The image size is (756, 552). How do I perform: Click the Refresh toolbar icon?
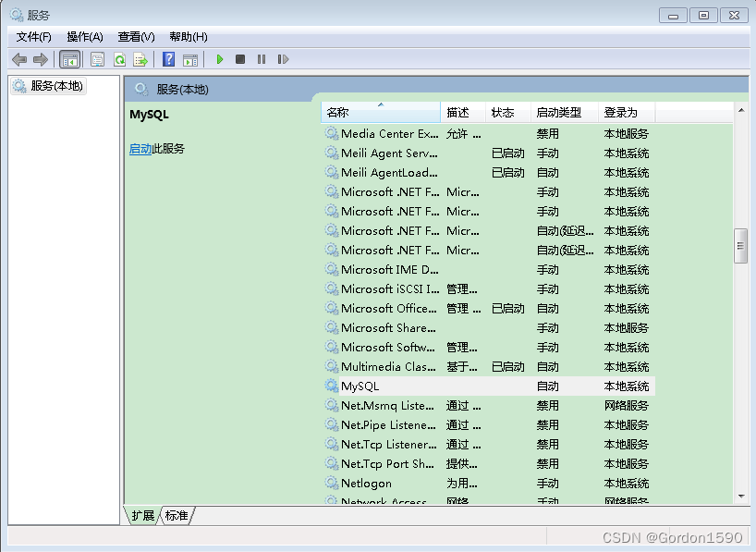point(120,58)
